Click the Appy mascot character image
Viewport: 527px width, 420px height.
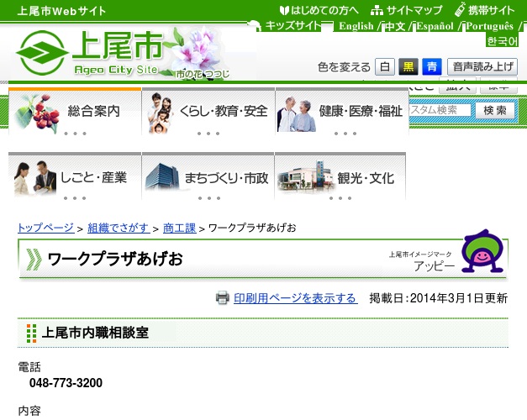coord(482,252)
